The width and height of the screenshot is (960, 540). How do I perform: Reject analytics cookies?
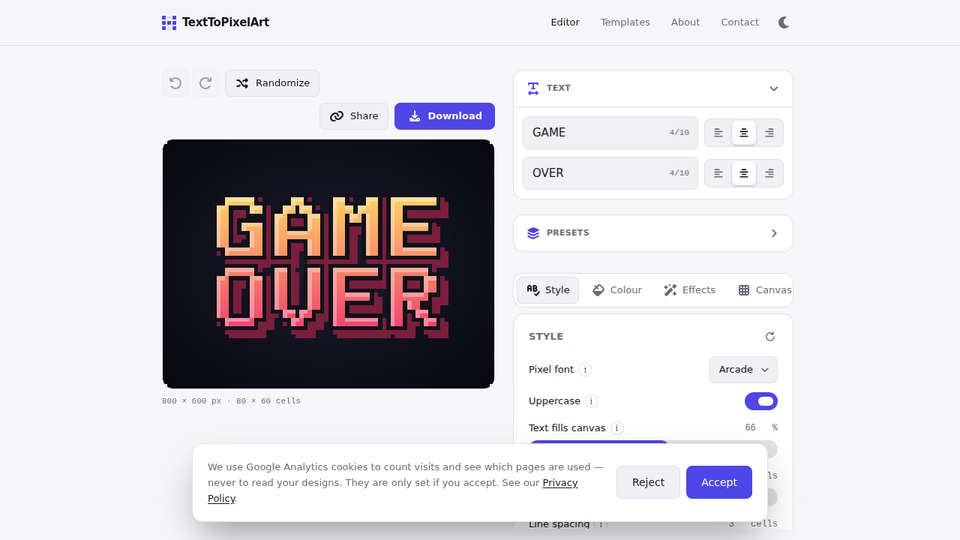[648, 482]
